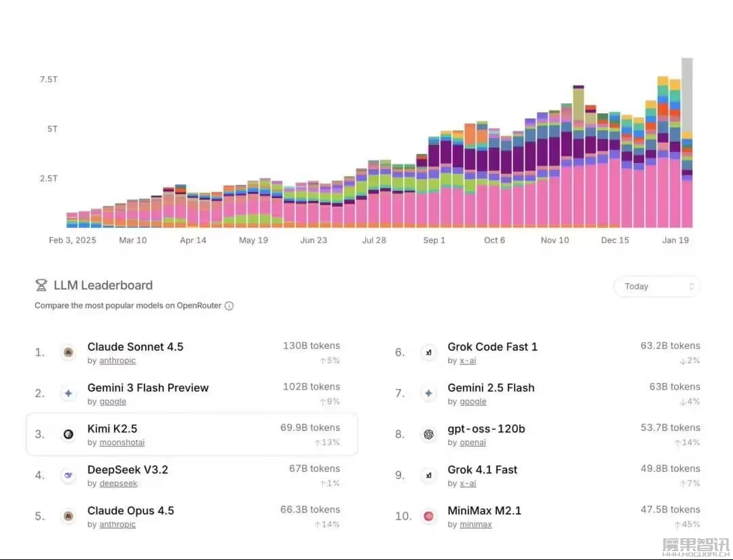This screenshot has height=560, width=733.
Task: Follow the deepseek author link
Action: tap(119, 483)
